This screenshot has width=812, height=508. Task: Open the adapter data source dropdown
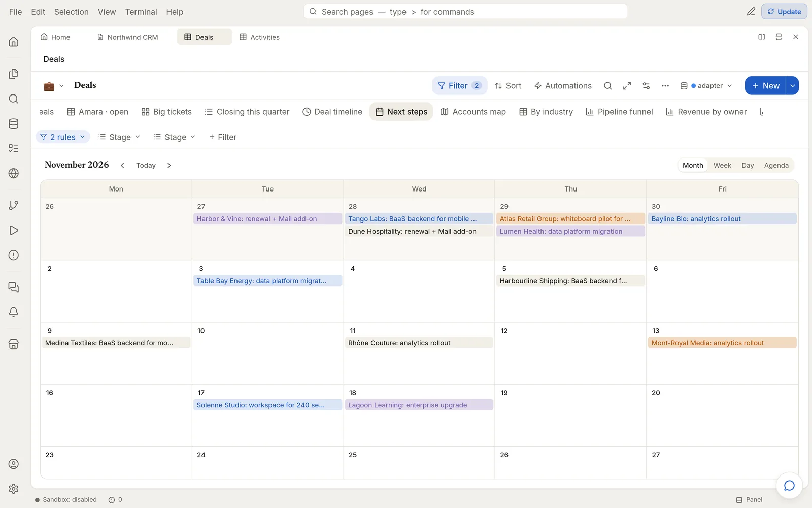click(x=706, y=86)
